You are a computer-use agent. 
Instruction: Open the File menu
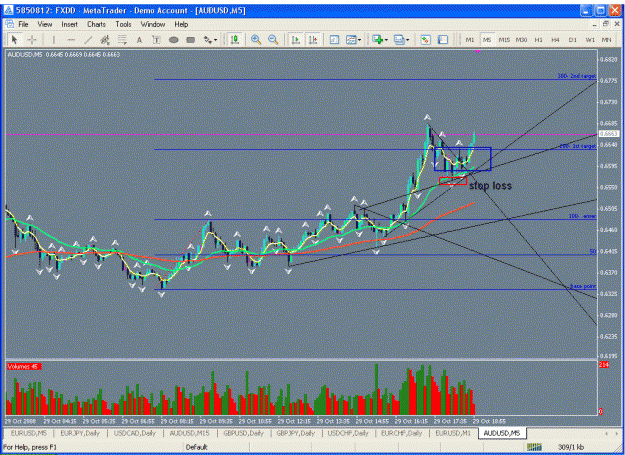point(24,24)
